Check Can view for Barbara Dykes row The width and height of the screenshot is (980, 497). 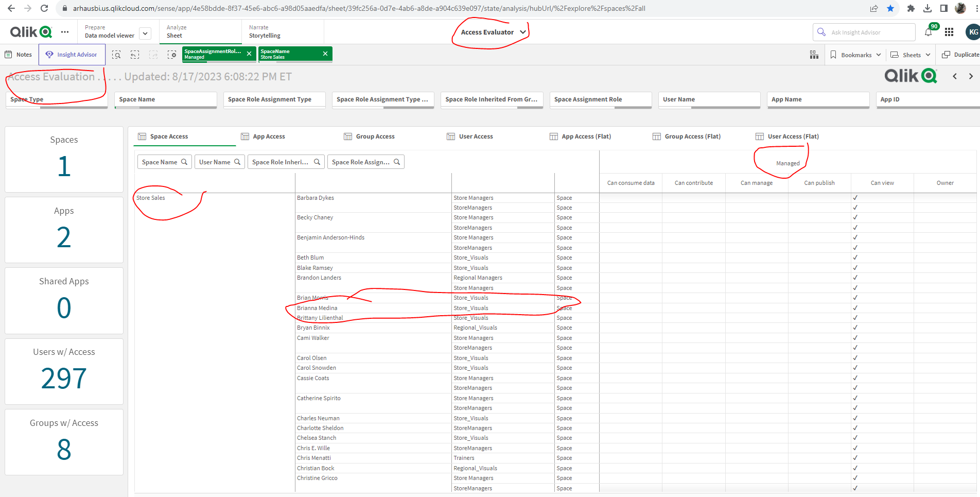855,197
